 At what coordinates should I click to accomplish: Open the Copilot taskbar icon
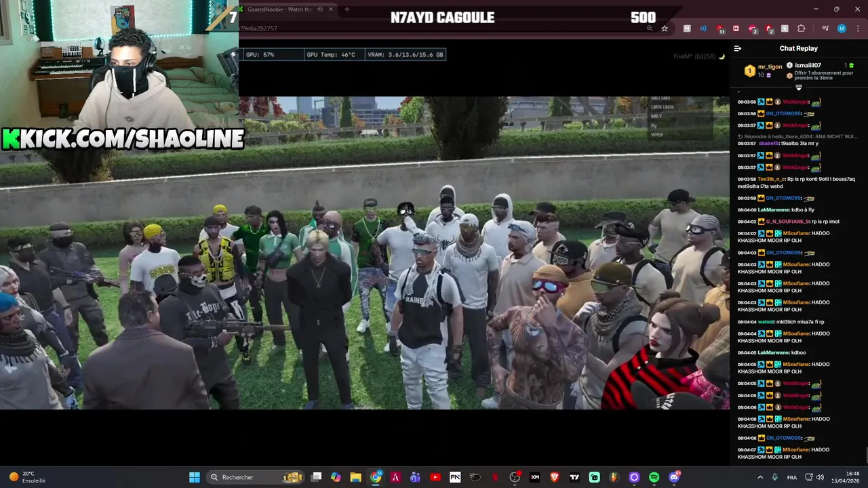click(x=336, y=477)
